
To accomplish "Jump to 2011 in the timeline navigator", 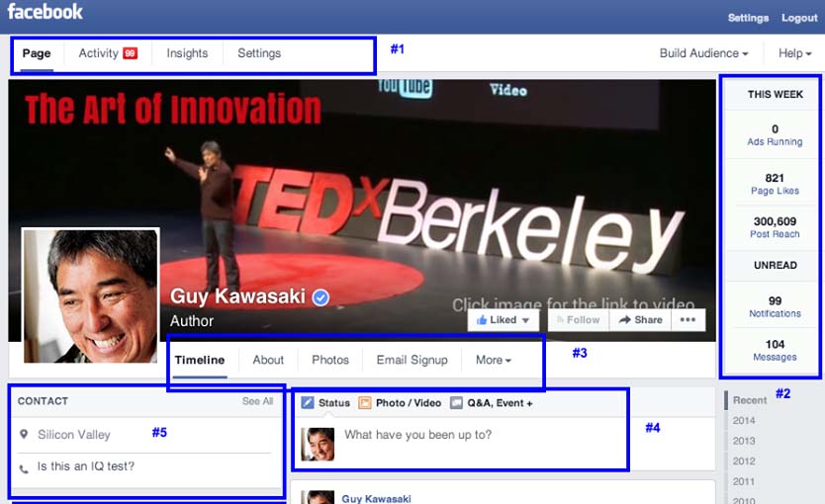I will click(x=744, y=481).
